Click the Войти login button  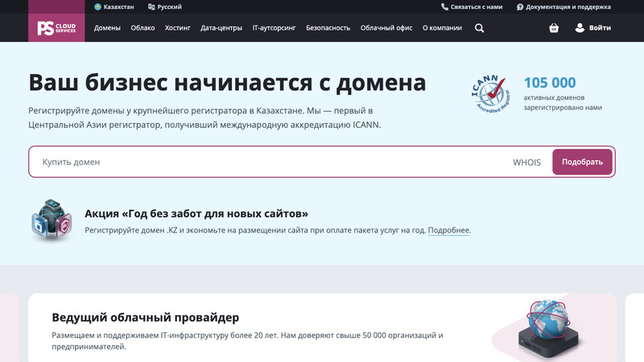[593, 28]
